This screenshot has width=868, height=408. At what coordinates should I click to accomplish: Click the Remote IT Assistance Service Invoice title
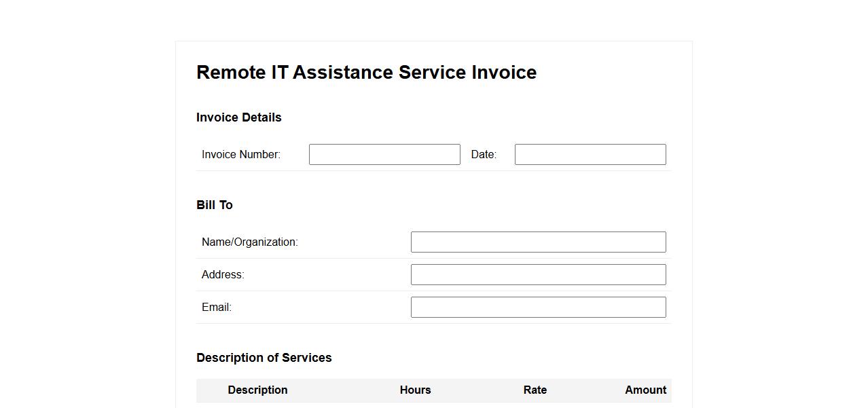point(366,72)
